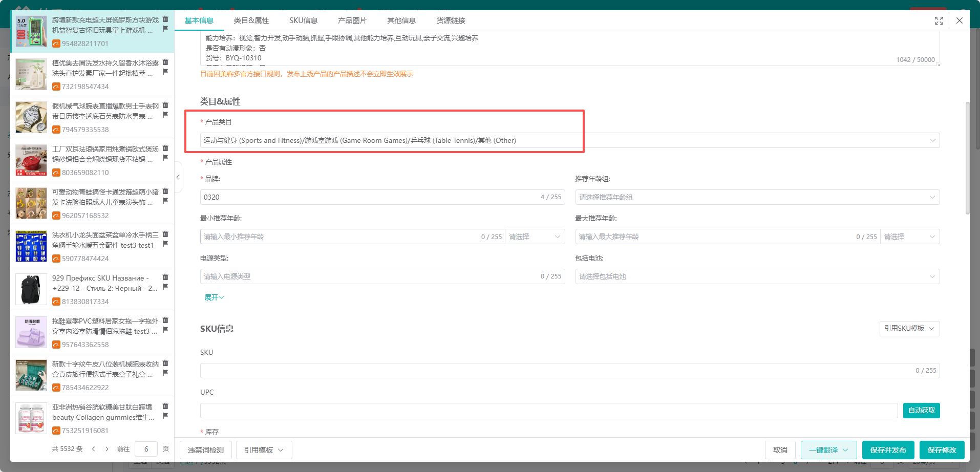Click the 电源类型 input field
Image resolution: width=980 pixels, height=472 pixels.
(x=382, y=276)
